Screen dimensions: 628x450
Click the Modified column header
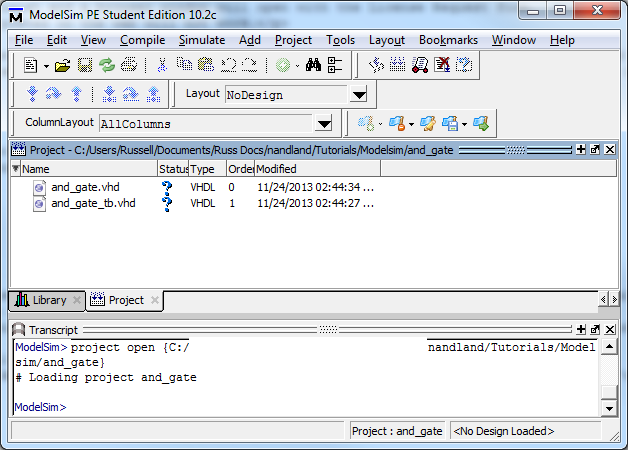coord(317,169)
